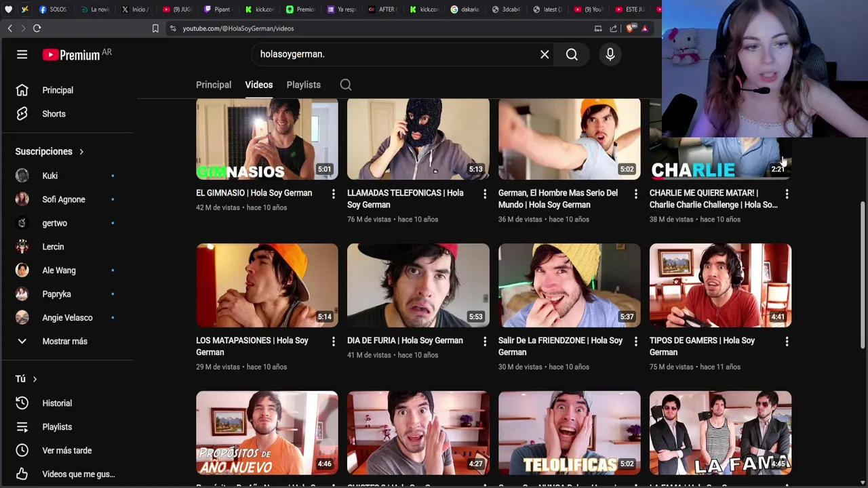Switch to the Playlists channel tab

[x=303, y=85]
